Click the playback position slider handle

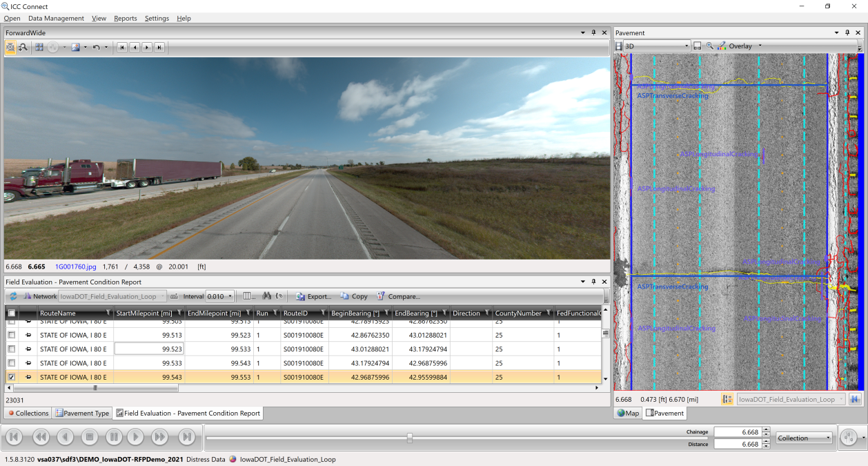click(x=410, y=438)
